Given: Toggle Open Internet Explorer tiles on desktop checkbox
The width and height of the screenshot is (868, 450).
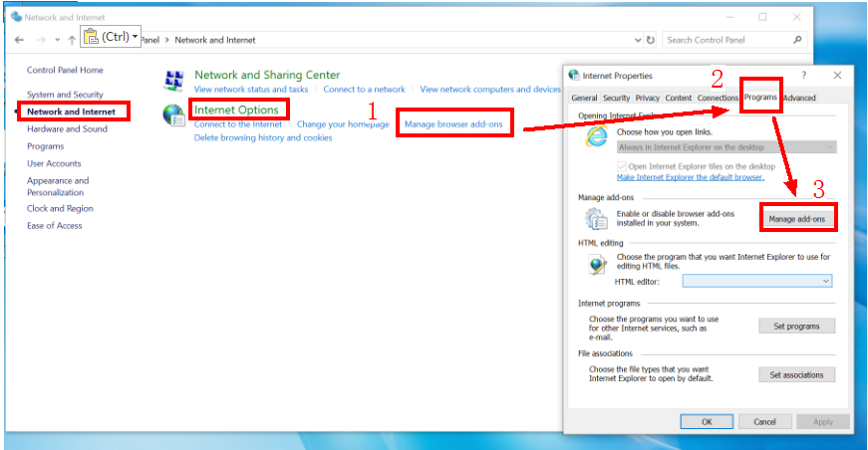Looking at the screenshot, I should (623, 166).
